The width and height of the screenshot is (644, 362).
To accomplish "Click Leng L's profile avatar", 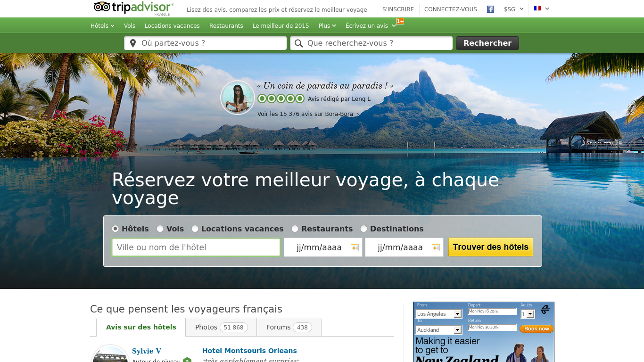I will click(237, 97).
